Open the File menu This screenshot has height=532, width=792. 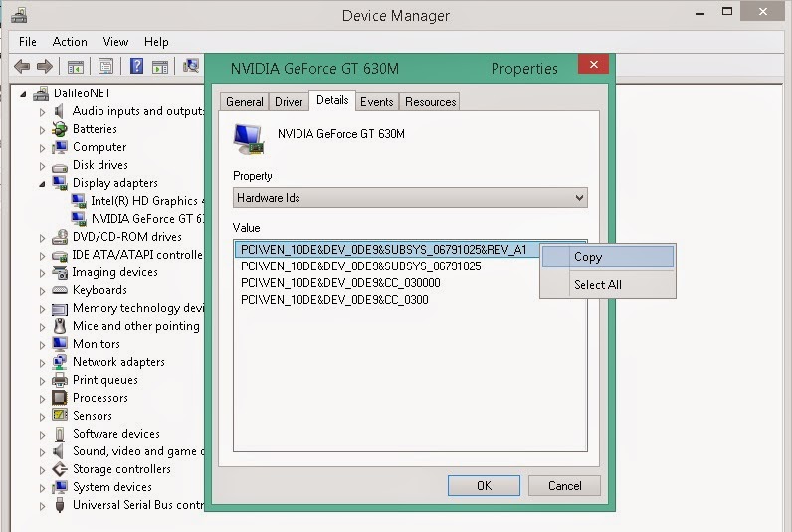coord(27,42)
